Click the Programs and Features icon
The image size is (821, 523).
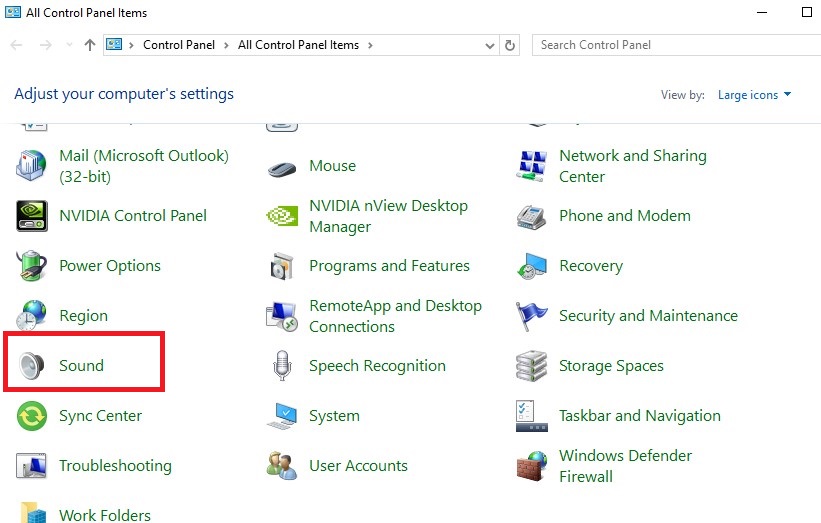tap(282, 266)
